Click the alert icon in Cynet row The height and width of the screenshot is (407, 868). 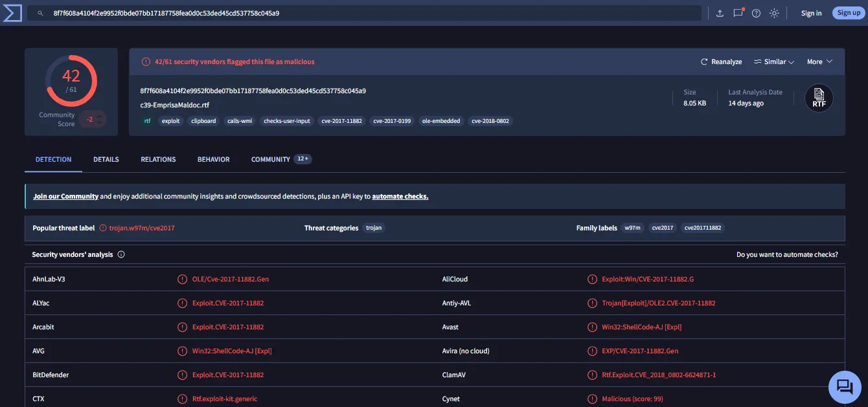click(592, 399)
